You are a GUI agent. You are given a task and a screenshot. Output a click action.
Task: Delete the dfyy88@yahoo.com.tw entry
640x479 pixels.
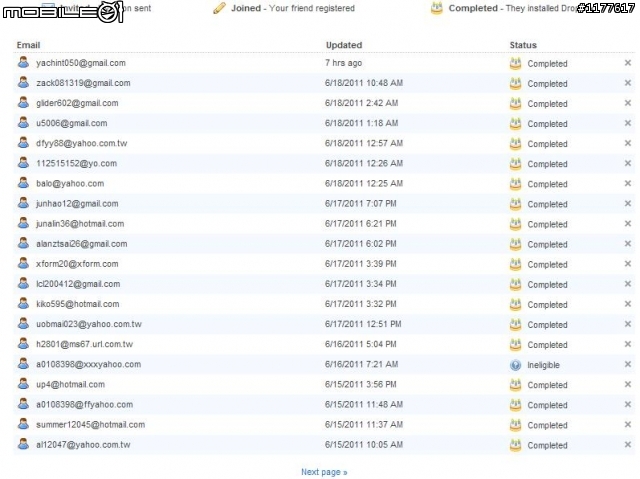point(628,143)
